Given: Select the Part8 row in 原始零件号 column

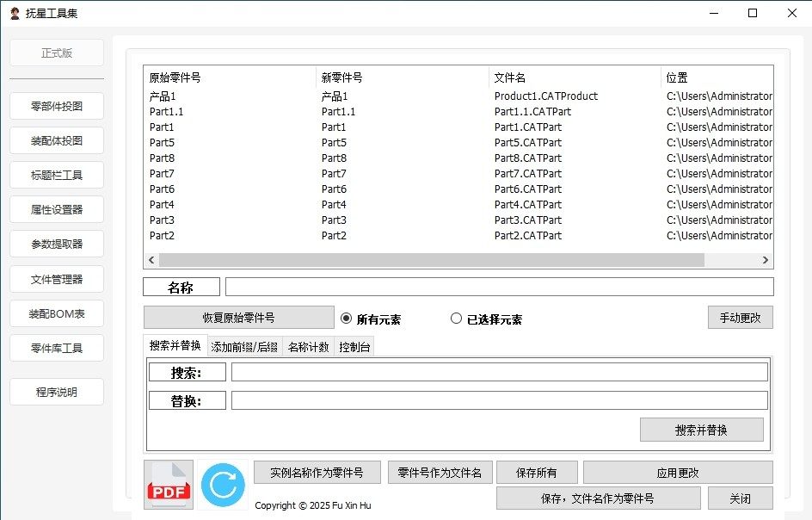Looking at the screenshot, I should pyautogui.click(x=162, y=158).
